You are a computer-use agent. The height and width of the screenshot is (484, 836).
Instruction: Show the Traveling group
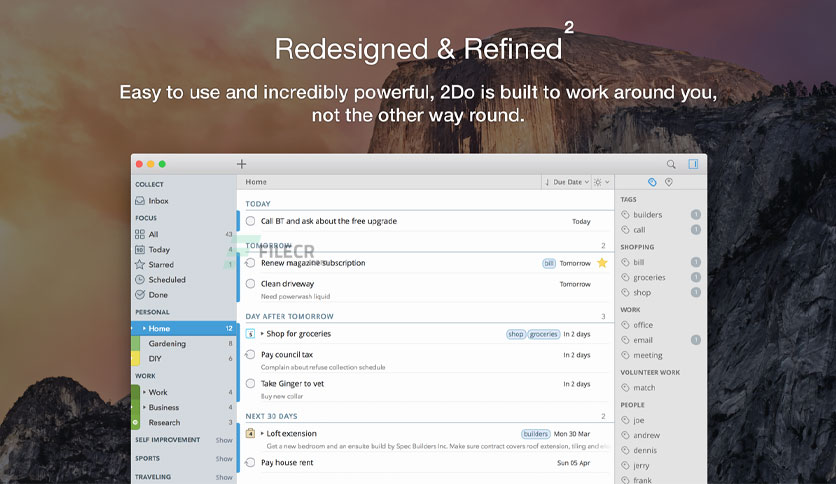click(224, 478)
